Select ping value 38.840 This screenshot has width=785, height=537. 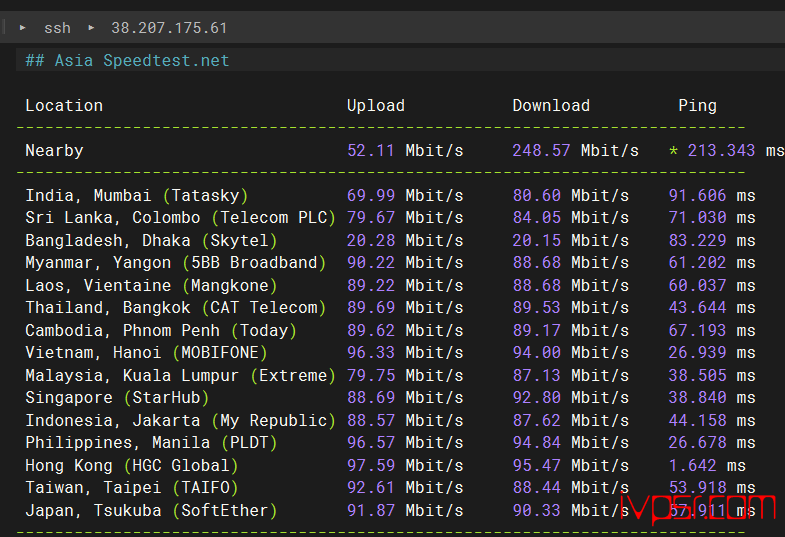[697, 398]
